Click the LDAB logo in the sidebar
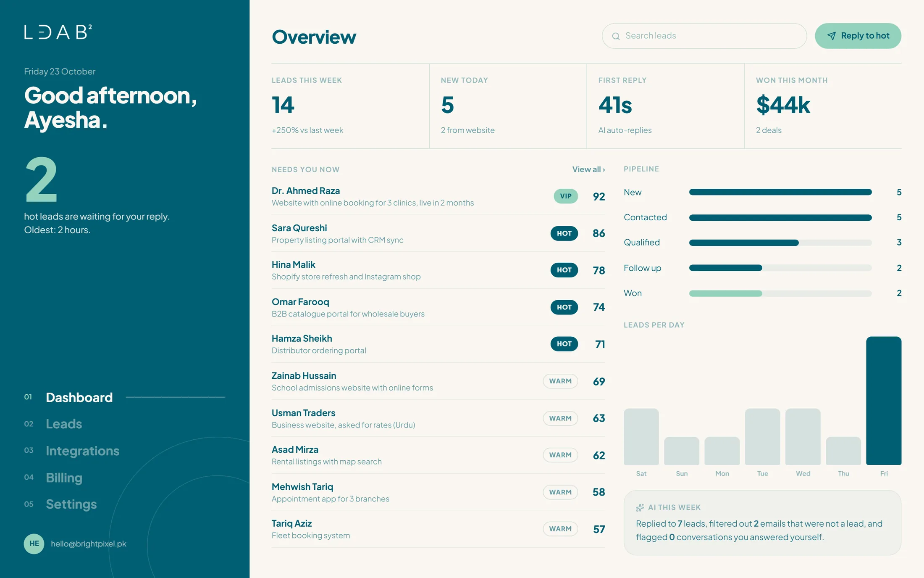 coord(58,32)
